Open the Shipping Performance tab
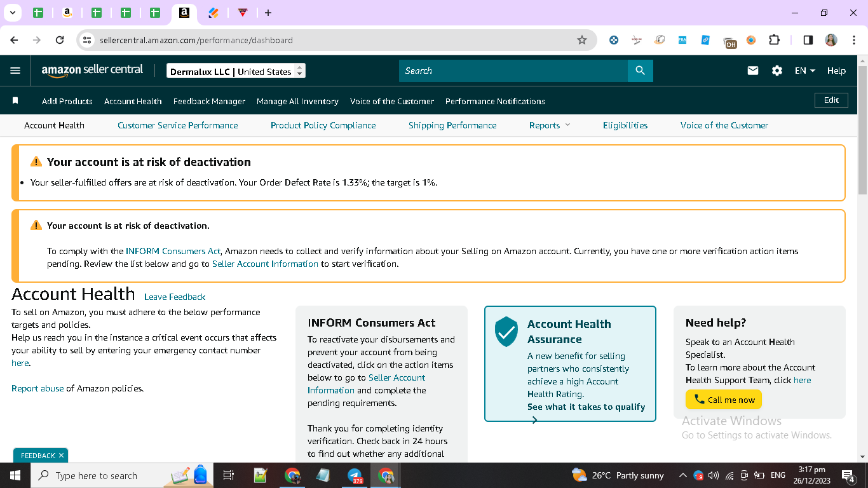Image resolution: width=868 pixels, height=488 pixels. pyautogui.click(x=452, y=125)
